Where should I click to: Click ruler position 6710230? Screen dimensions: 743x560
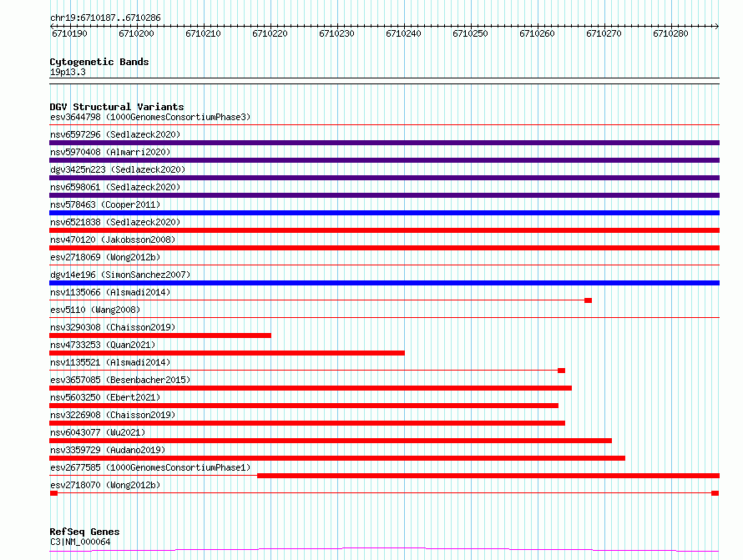pos(337,33)
